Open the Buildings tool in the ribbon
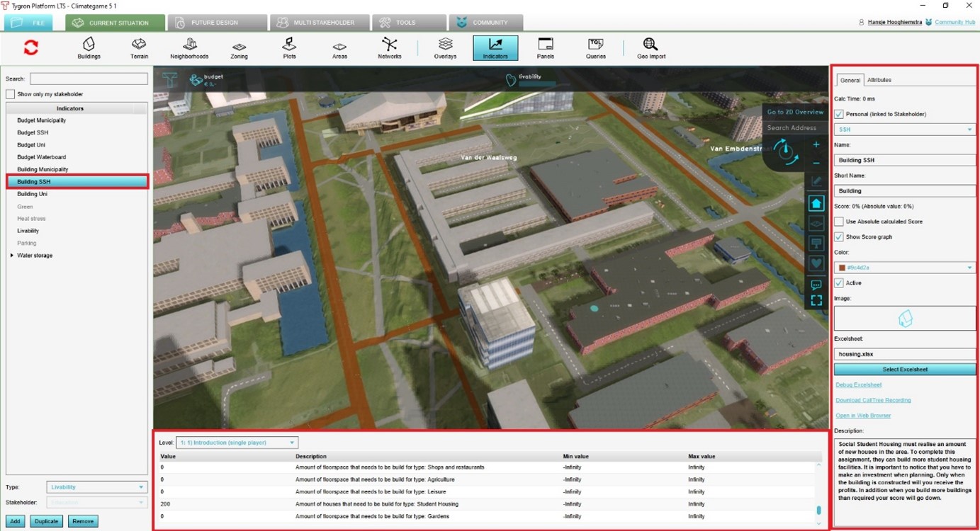Viewport: 980px width, 531px height. coord(89,47)
